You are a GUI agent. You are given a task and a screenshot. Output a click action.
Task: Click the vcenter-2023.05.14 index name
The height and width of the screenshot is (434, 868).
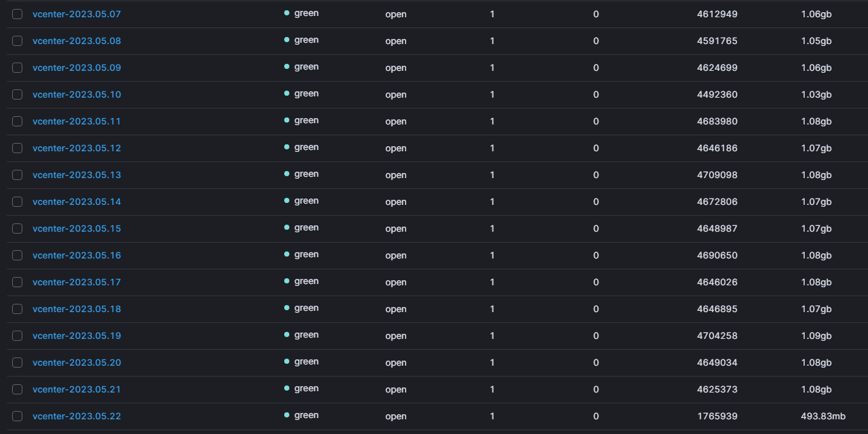coord(77,202)
